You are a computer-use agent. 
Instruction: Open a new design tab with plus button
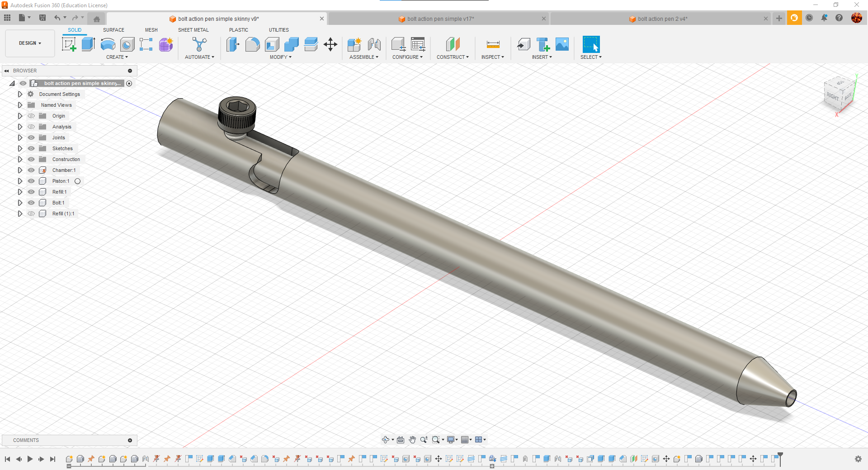(779, 18)
